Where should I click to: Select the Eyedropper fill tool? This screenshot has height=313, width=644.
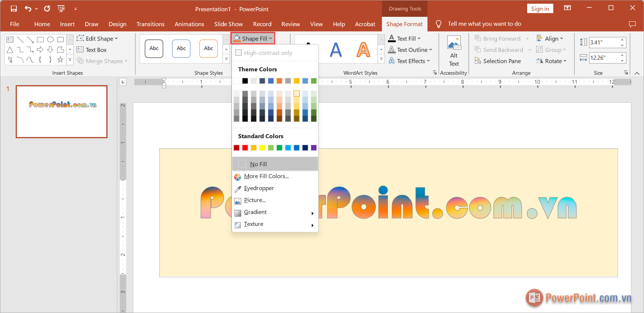coord(259,188)
